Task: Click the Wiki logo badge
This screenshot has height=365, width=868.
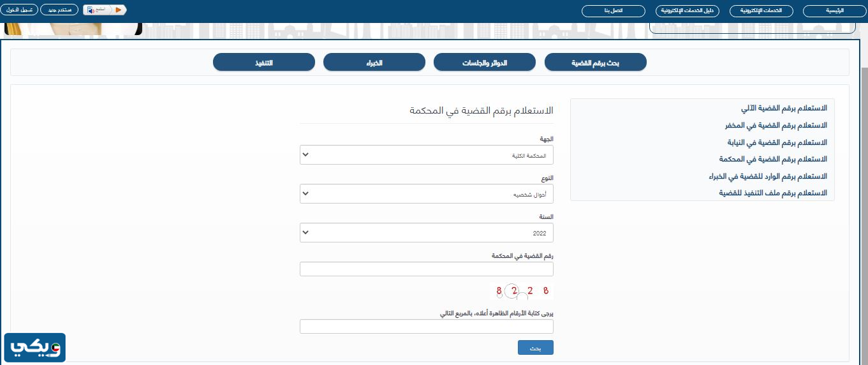Action: pyautogui.click(x=35, y=348)
